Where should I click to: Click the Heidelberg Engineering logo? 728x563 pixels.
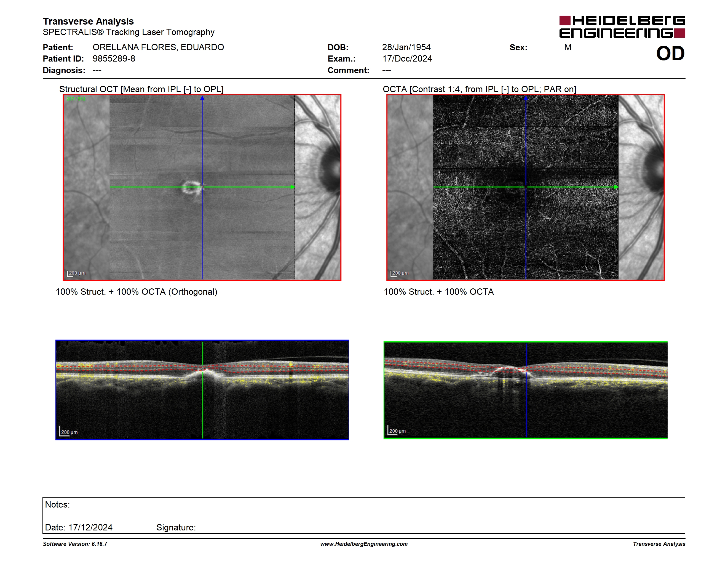[x=622, y=27]
